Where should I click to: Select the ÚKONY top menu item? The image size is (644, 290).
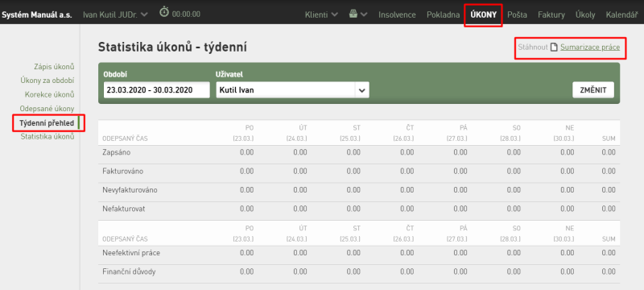484,14
